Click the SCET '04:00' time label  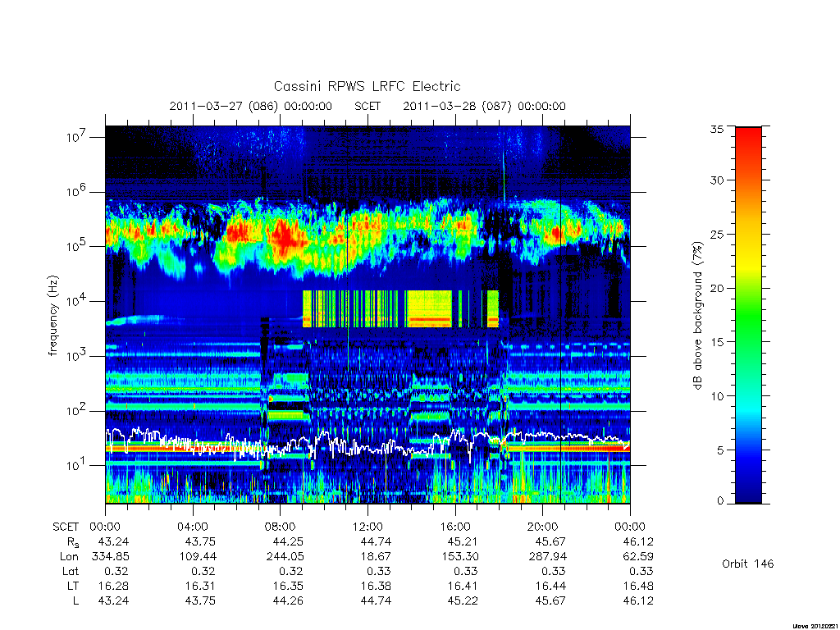pos(192,527)
